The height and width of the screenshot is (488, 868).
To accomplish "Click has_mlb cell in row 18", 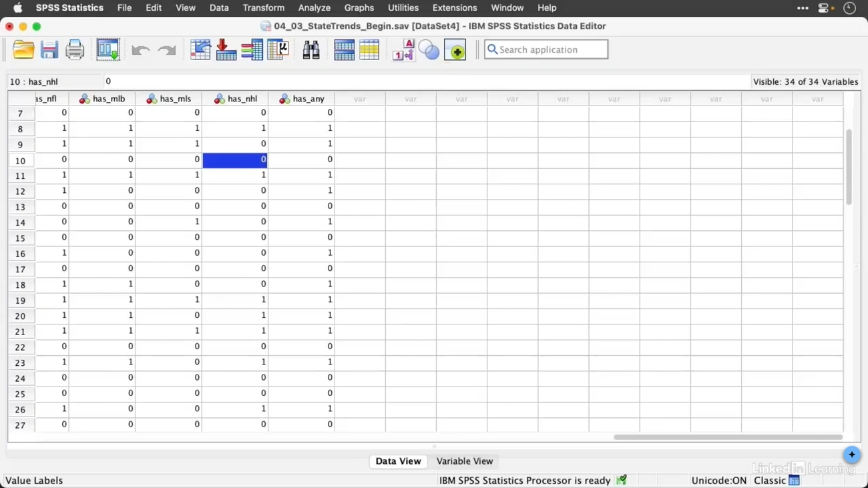I will [x=102, y=284].
